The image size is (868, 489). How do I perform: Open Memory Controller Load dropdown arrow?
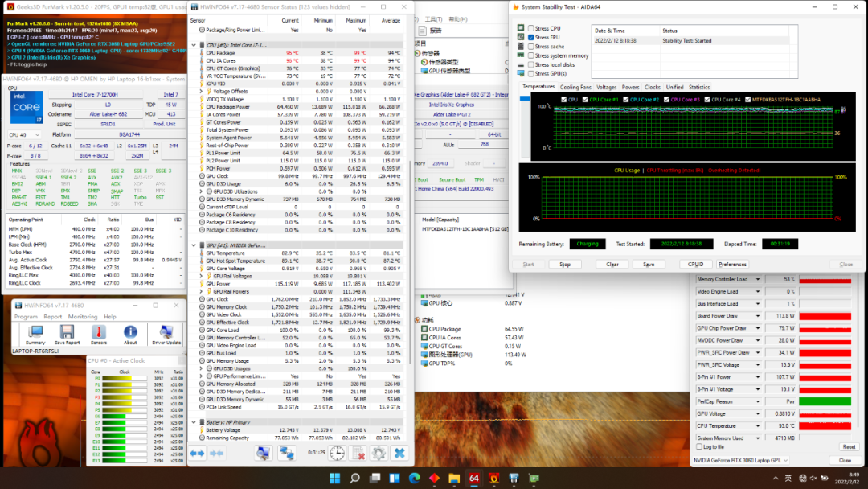757,279
